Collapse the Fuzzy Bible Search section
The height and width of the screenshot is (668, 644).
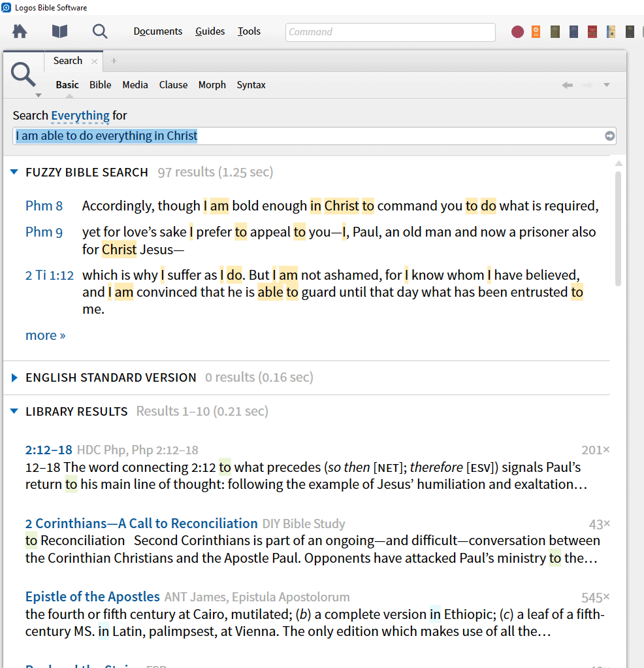14,172
